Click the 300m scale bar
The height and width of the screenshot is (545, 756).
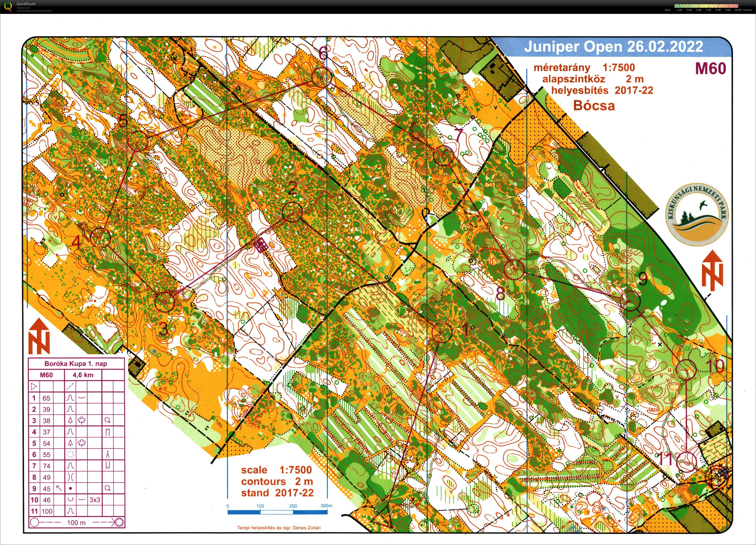[277, 512]
